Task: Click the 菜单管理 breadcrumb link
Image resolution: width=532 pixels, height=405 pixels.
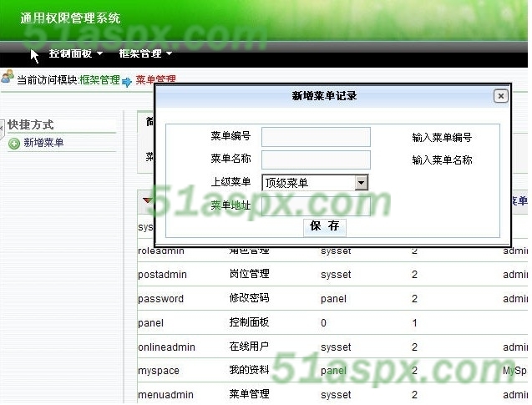Action: coord(155,79)
